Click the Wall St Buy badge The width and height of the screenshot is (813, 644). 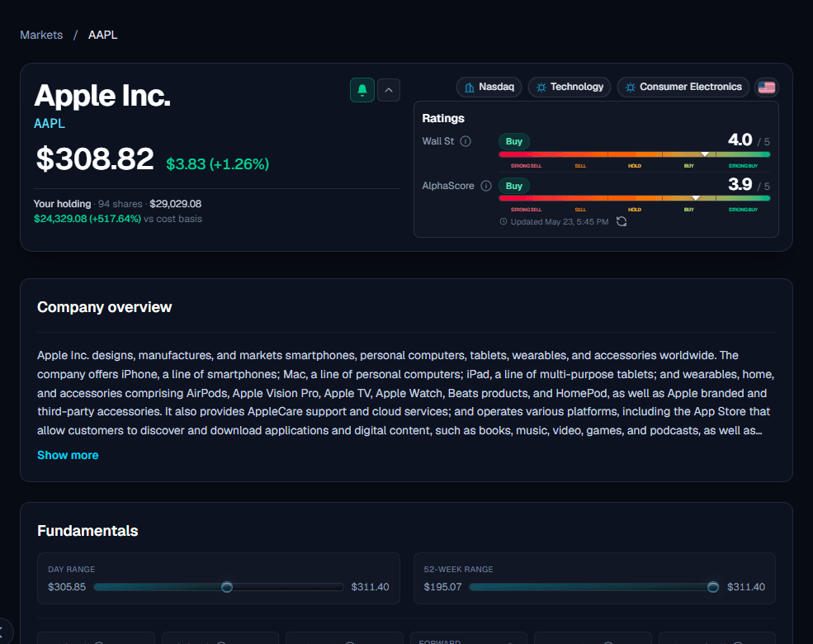514,141
